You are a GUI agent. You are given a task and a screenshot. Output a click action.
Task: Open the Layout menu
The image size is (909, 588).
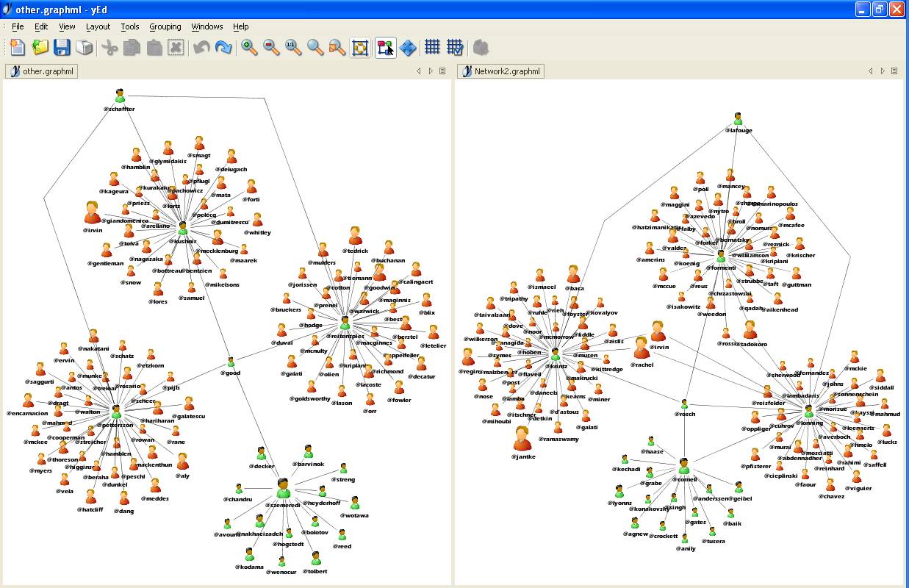98,26
